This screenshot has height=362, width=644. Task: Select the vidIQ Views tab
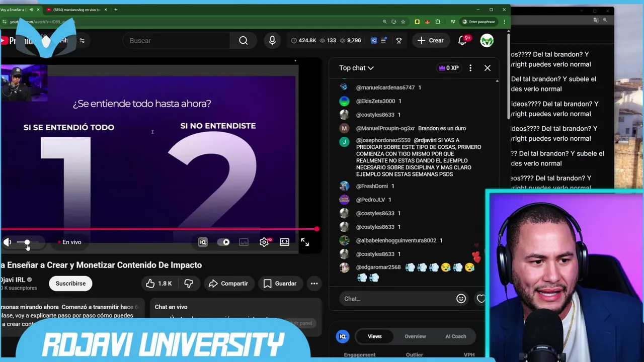point(375,336)
